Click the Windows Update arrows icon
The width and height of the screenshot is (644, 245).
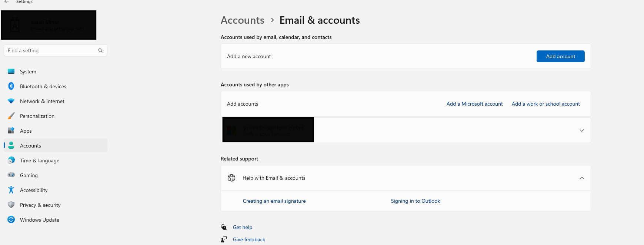click(11, 219)
